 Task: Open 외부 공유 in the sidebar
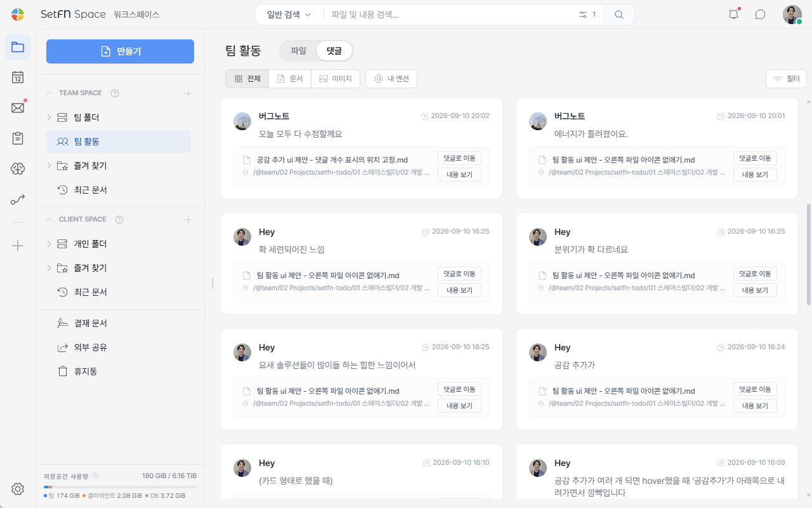point(119,347)
